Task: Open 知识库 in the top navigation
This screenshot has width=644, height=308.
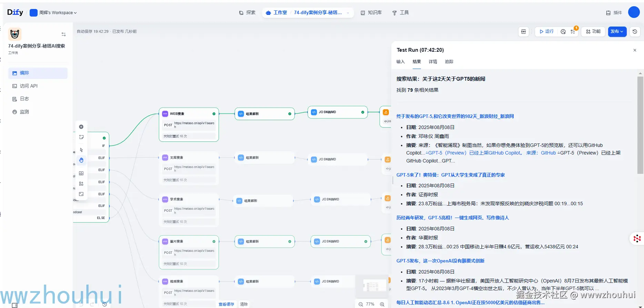Action: coord(371,13)
